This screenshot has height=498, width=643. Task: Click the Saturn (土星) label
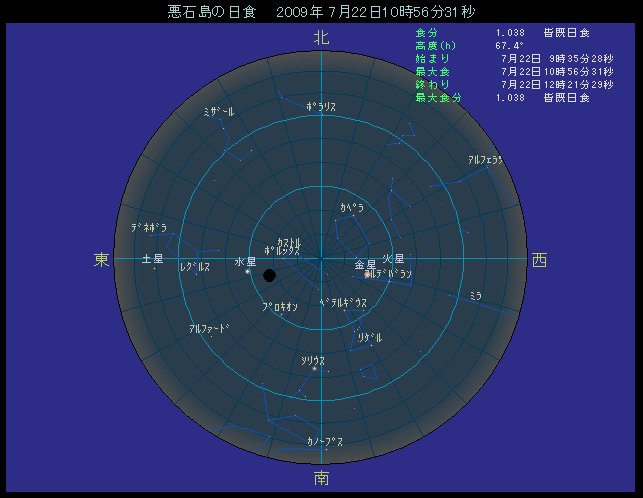(x=153, y=259)
